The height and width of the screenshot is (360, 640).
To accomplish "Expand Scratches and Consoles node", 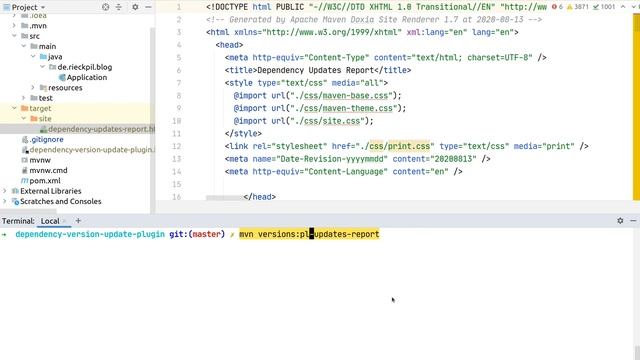I will pos(5,201).
